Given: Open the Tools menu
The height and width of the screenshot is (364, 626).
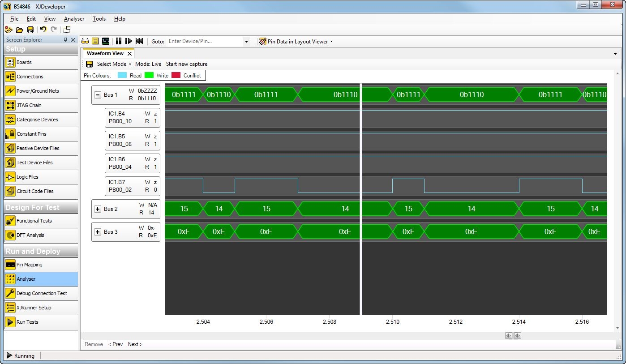Looking at the screenshot, I should 99,19.
